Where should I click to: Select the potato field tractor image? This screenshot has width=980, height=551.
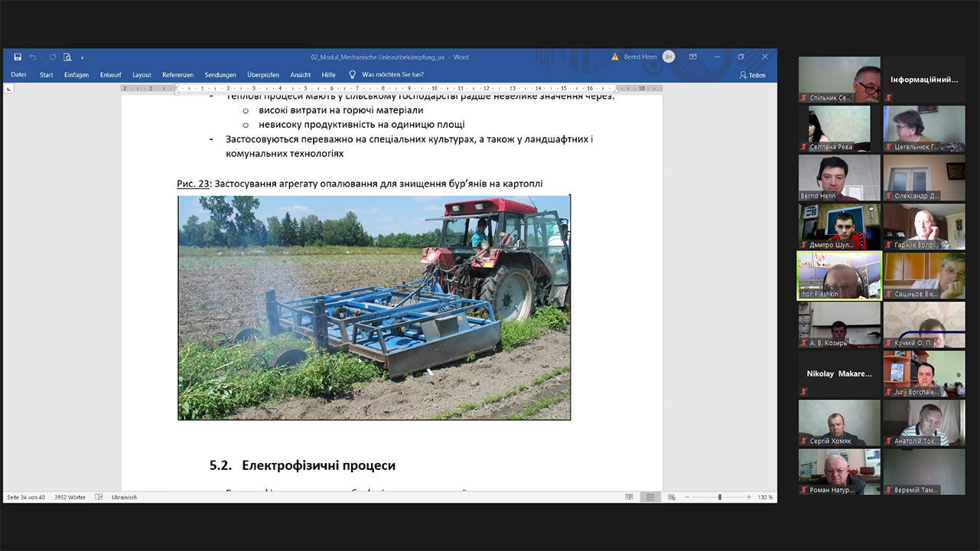click(374, 308)
